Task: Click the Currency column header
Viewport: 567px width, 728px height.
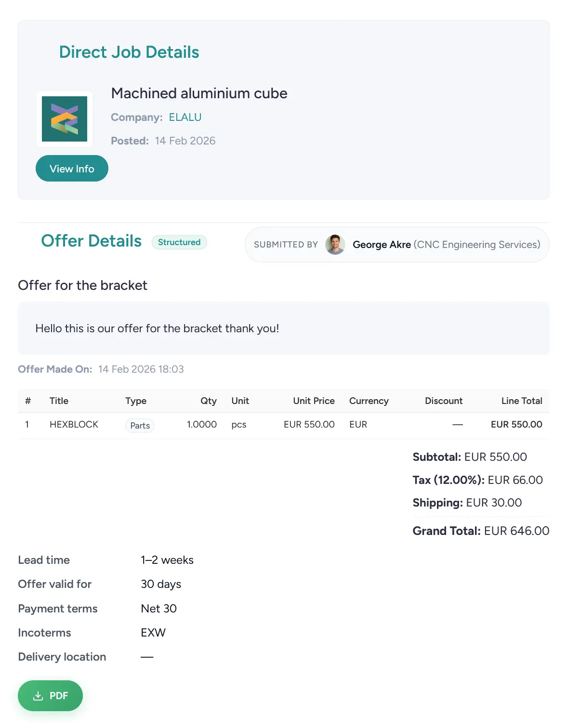Action: click(369, 401)
